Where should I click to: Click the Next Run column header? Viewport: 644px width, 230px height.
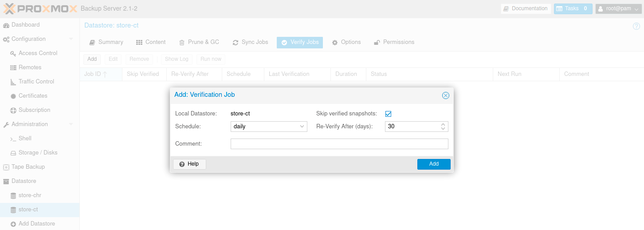tap(526, 74)
